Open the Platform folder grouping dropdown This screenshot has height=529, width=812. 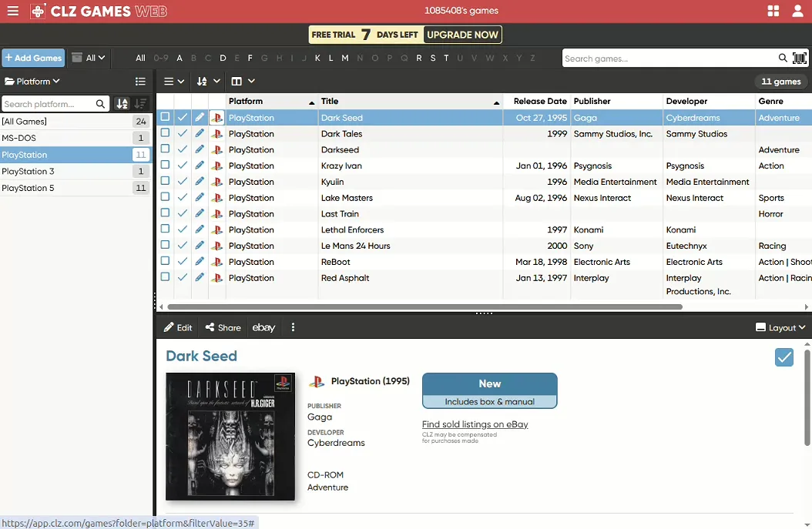click(x=32, y=82)
